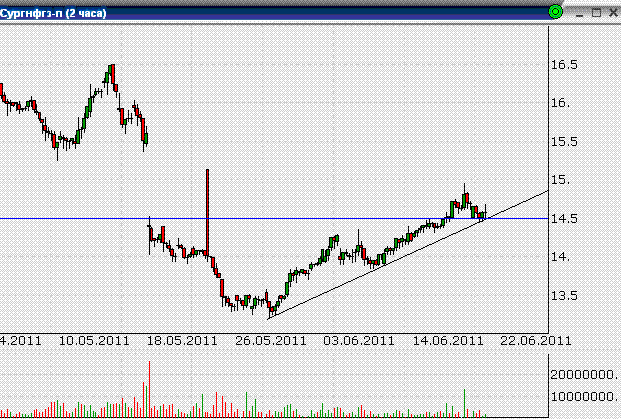621x419 pixels.
Task: Click price label 15.5 on the axis
Action: [x=564, y=141]
